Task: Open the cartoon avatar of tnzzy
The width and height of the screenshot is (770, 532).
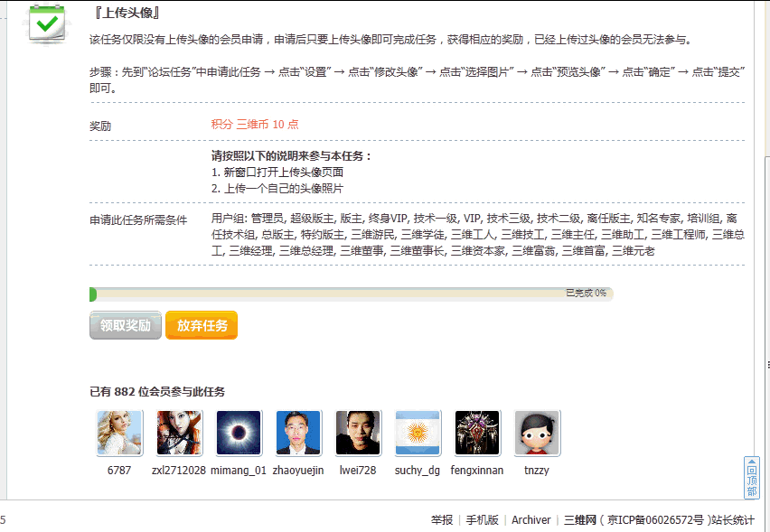Action: coord(537,433)
